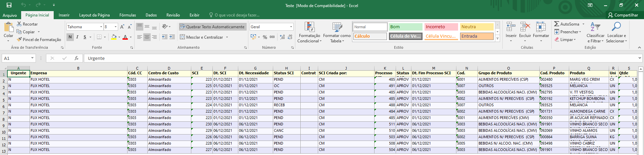Screen dimensions: 644x155
Task: Open the Geral number format dropdown
Action: pyautogui.click(x=291, y=27)
